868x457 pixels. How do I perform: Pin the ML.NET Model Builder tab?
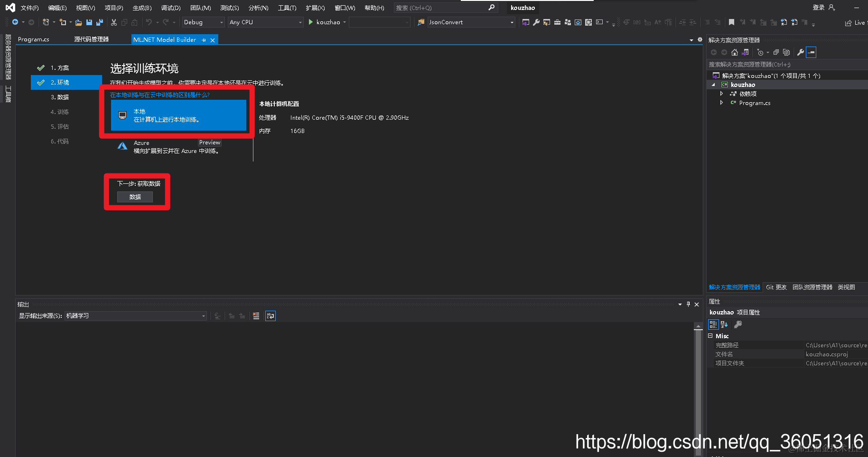(x=204, y=40)
